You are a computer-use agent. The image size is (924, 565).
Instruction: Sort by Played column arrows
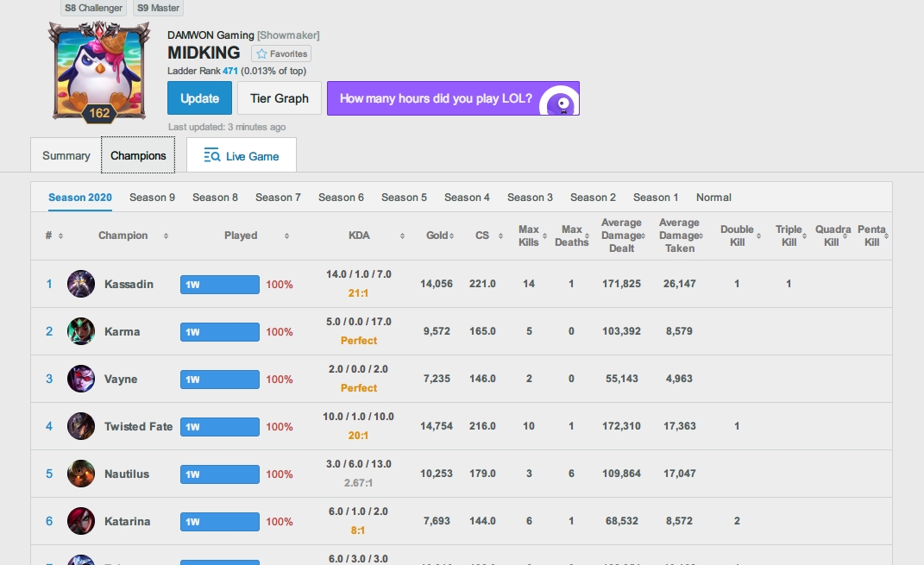[287, 235]
